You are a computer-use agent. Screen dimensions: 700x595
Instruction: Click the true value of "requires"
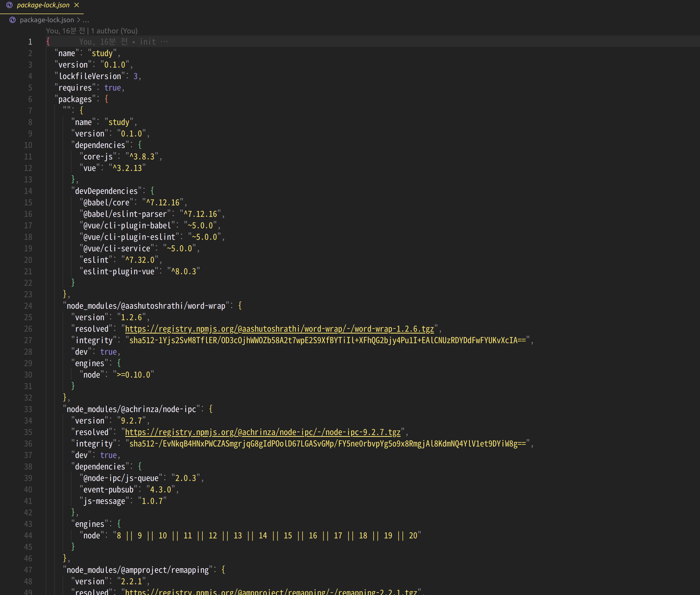pyautogui.click(x=113, y=88)
